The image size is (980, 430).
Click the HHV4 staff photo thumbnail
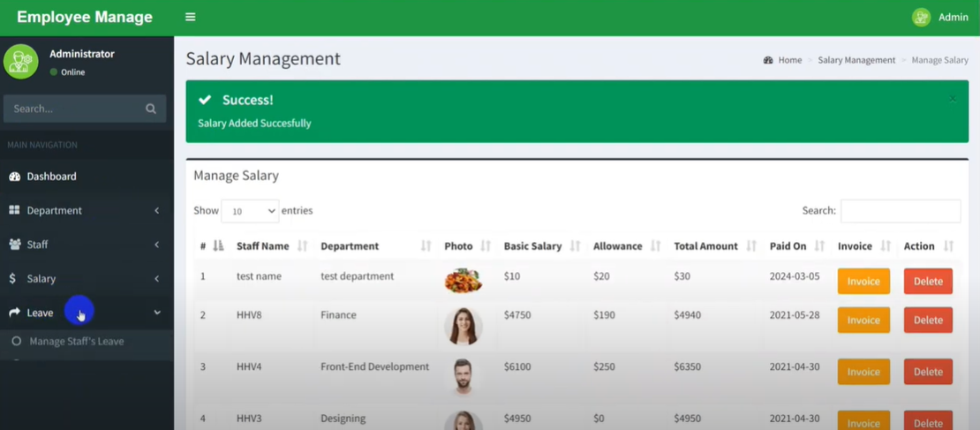click(x=463, y=376)
